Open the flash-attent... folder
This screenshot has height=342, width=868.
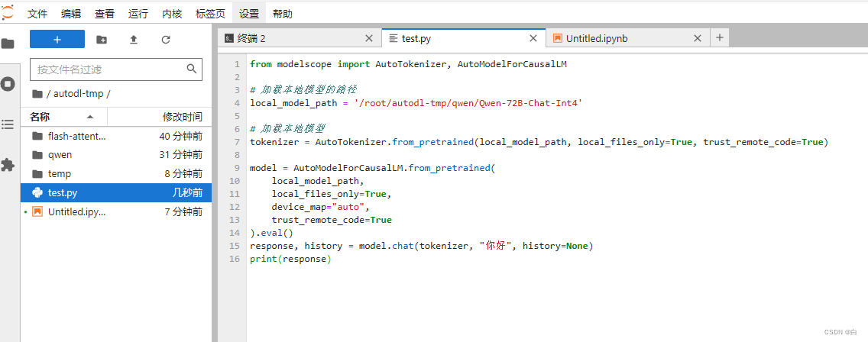tap(116, 136)
